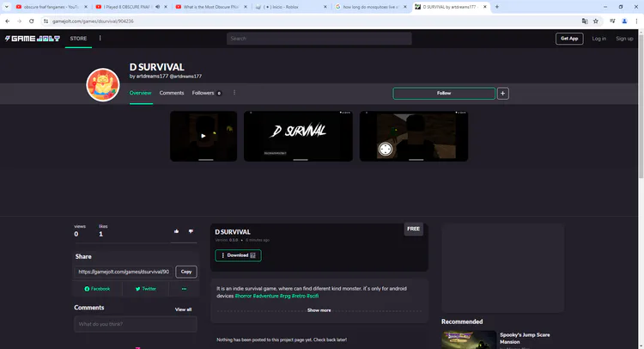This screenshot has height=349, width=644.
Task: Open the #adventure tag
Action: pos(265,296)
